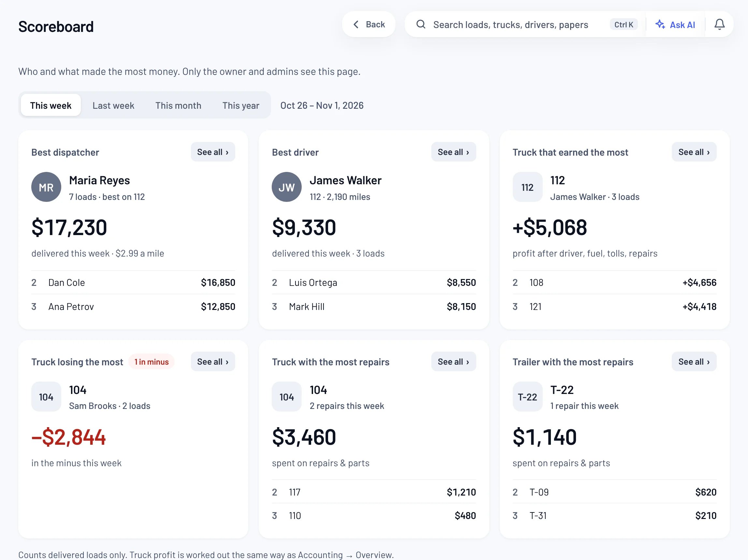The height and width of the screenshot is (560, 748).
Task: Click the notifications bell icon
Action: tap(719, 24)
